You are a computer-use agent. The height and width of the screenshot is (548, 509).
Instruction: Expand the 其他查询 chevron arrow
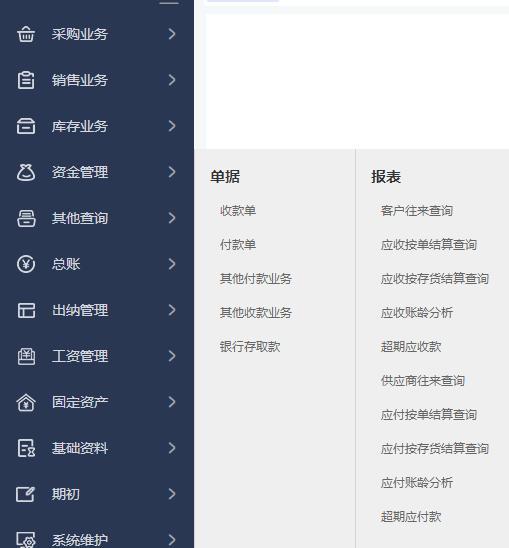[x=172, y=218]
